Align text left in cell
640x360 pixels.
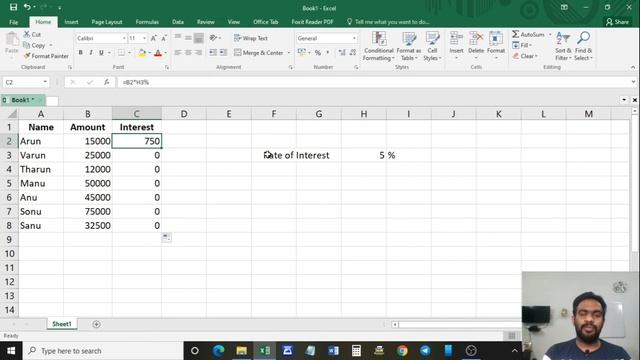178,53
